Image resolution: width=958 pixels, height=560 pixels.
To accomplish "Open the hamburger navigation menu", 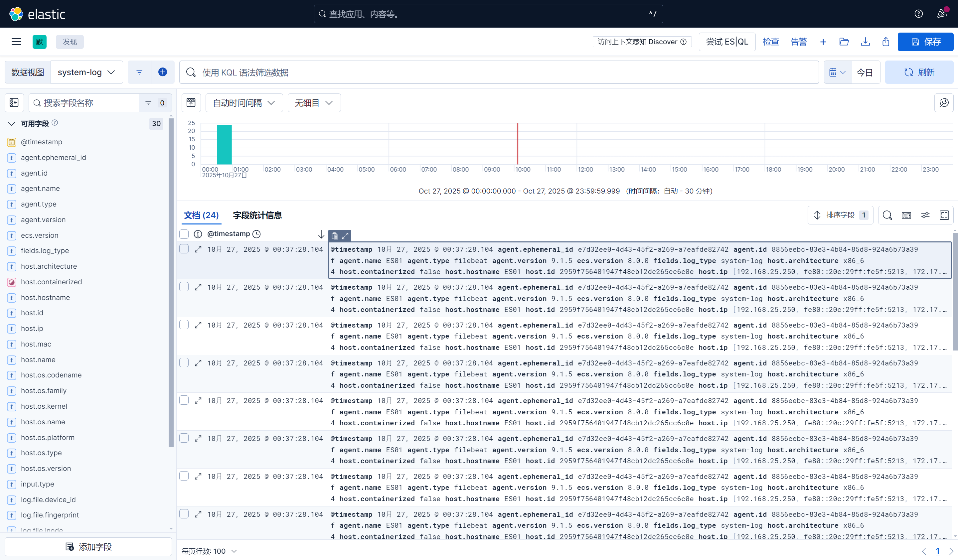I will point(16,42).
